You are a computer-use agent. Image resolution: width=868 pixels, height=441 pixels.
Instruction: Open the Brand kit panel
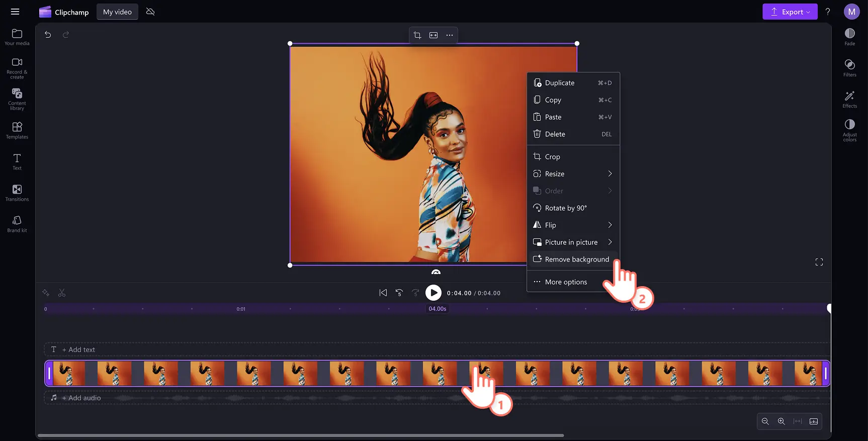[x=17, y=224]
